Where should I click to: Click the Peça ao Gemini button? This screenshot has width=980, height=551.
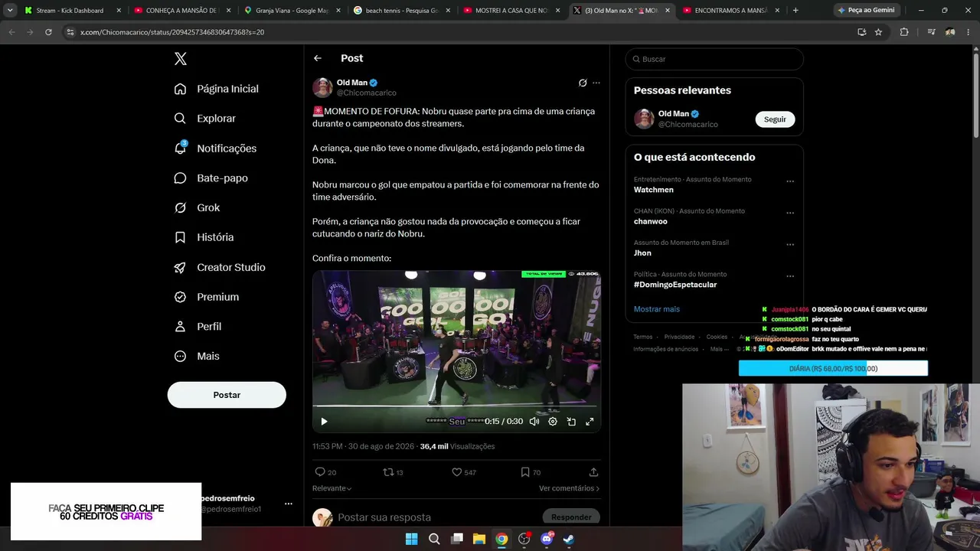click(867, 11)
